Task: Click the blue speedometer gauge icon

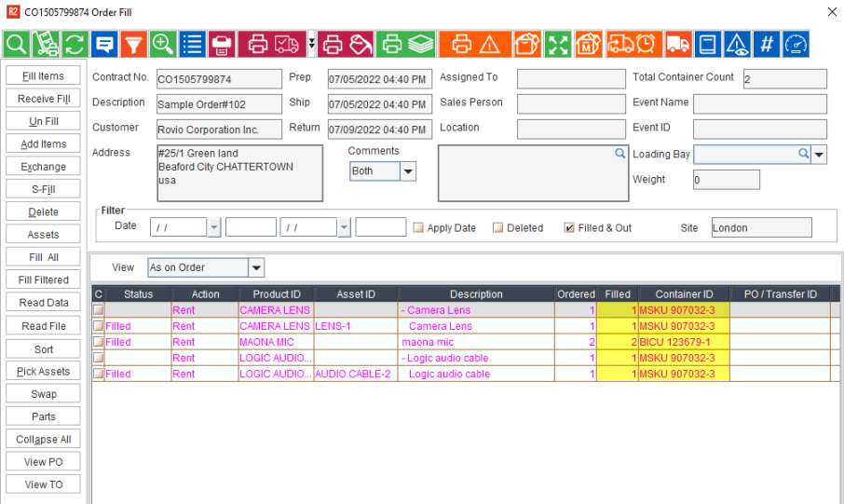Action: point(796,44)
